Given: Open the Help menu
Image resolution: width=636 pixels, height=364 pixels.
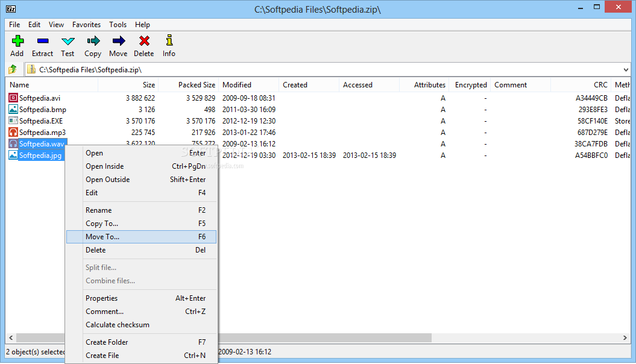Looking at the screenshot, I should (142, 24).
